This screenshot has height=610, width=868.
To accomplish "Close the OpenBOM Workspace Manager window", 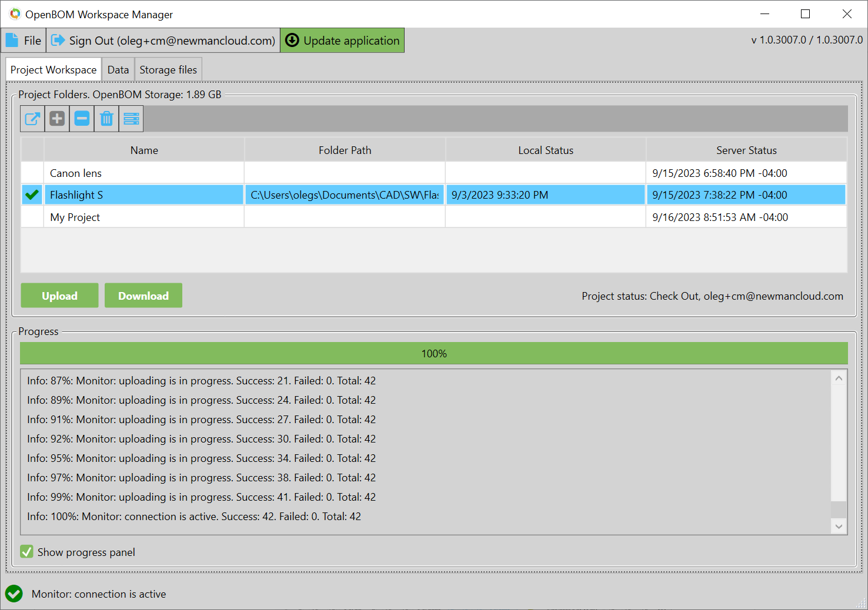I will 847,14.
